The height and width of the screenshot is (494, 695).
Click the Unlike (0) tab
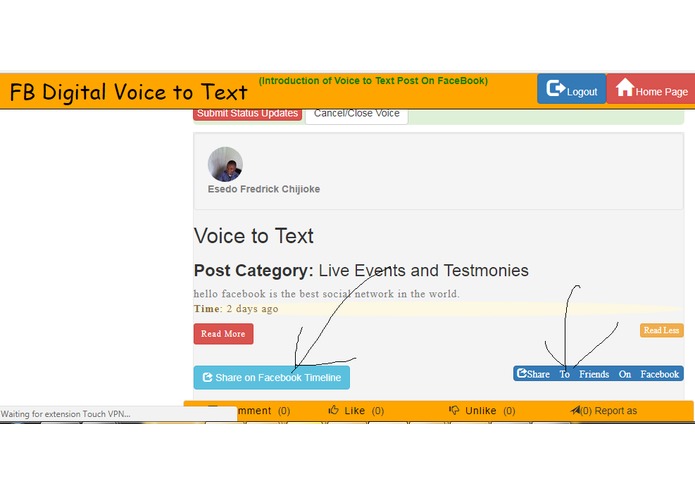coord(482,411)
